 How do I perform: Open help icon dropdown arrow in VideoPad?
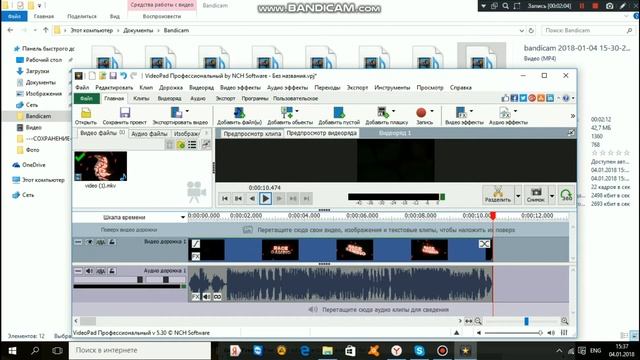coord(573,98)
